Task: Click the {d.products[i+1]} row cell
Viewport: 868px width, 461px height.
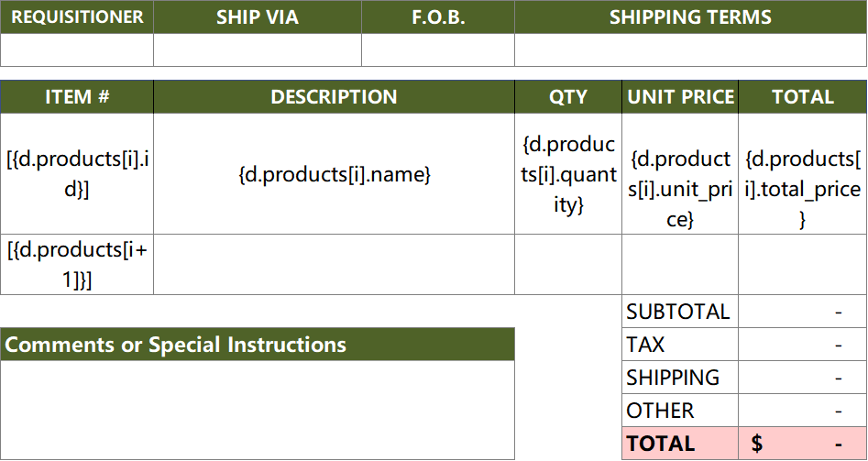Action: click(x=77, y=265)
